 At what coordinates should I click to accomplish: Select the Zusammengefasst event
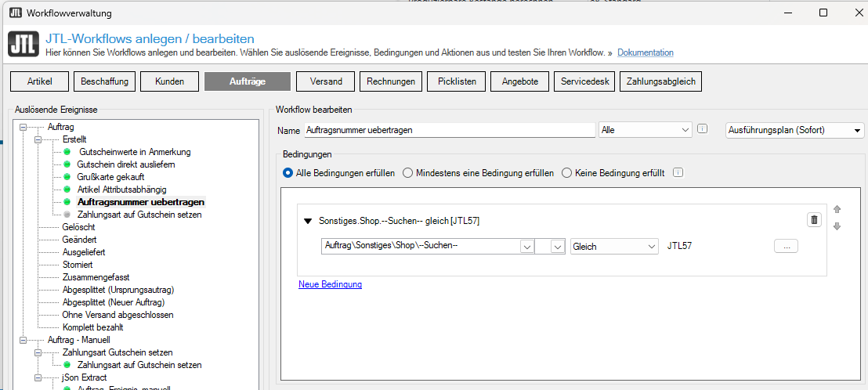(96, 277)
